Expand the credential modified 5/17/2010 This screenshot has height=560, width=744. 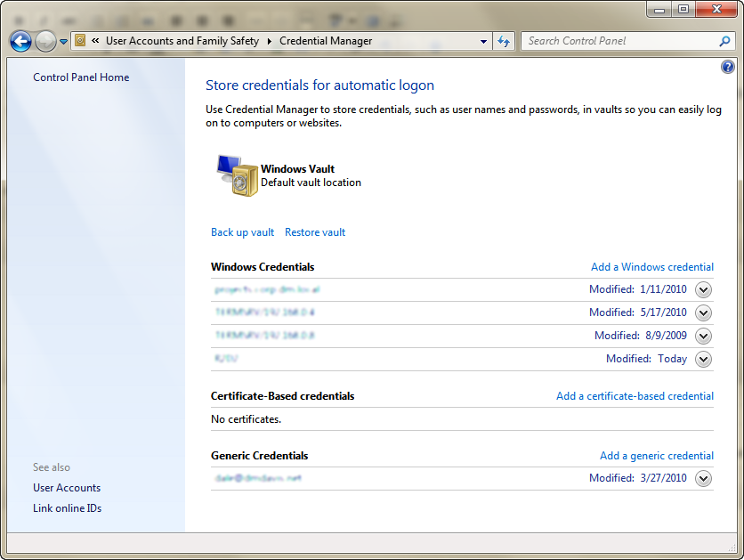[703, 312]
